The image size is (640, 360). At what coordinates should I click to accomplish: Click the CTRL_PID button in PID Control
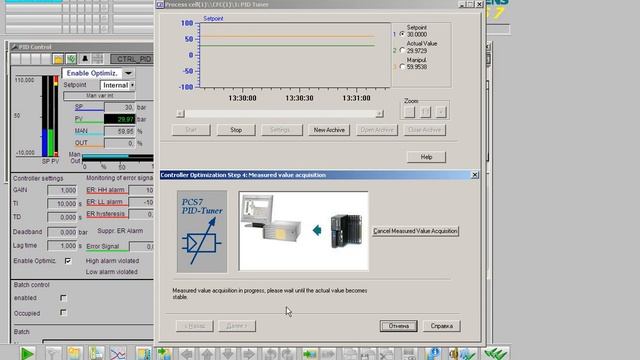point(132,59)
